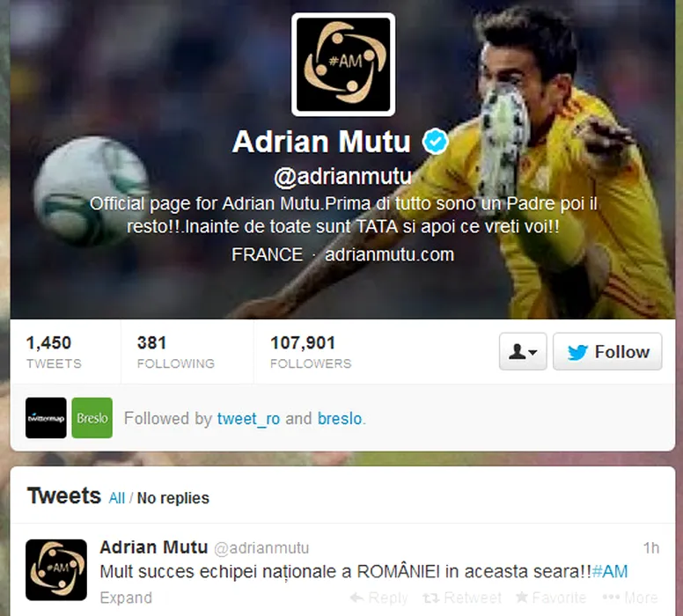Follow Adrian Mutu
This screenshot has height=616, width=683.
[607, 352]
